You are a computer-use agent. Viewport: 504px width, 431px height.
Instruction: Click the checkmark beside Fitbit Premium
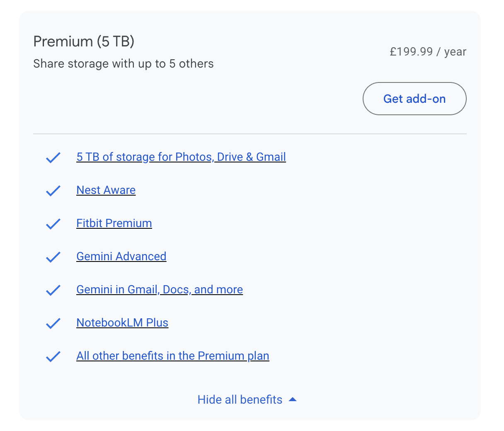pyautogui.click(x=53, y=224)
